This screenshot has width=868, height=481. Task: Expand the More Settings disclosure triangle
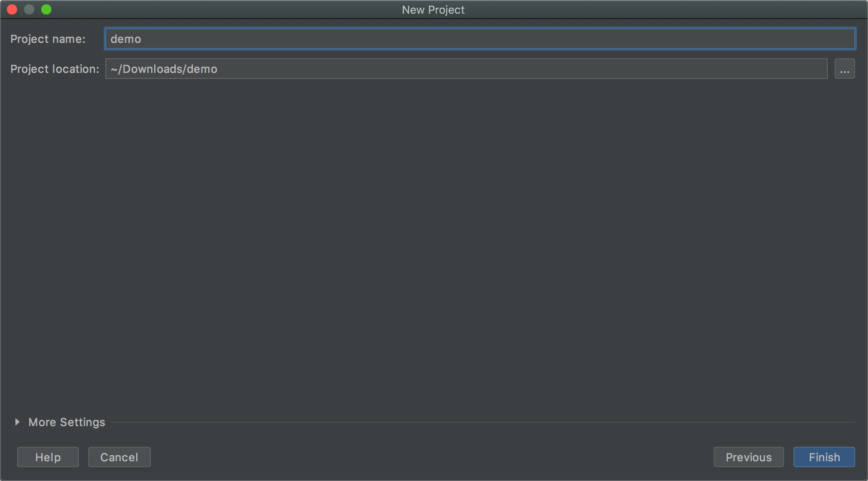(x=17, y=422)
